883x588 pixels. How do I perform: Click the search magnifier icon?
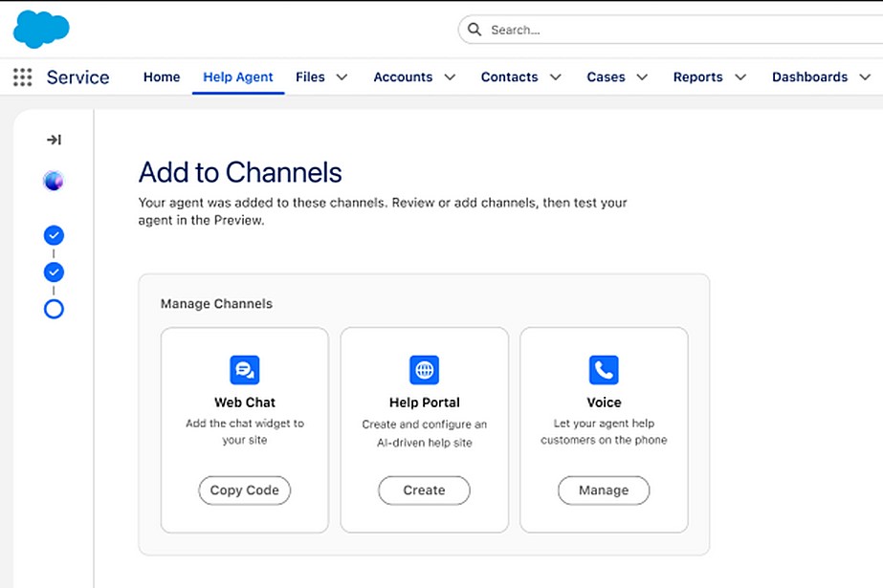pyautogui.click(x=475, y=30)
